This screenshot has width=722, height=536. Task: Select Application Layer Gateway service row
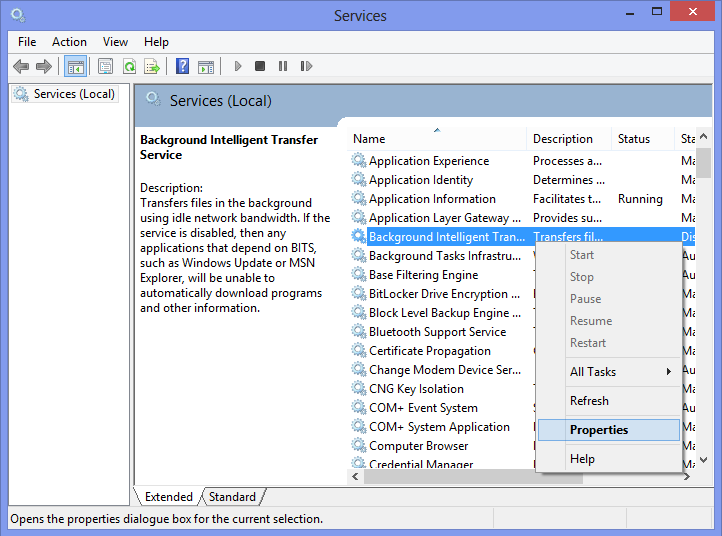coord(522,217)
